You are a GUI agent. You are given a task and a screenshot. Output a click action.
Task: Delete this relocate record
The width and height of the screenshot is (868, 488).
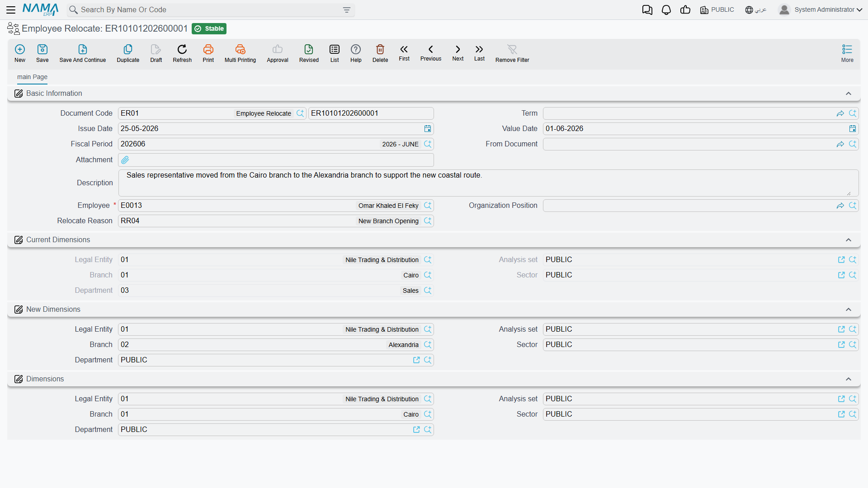(x=380, y=53)
